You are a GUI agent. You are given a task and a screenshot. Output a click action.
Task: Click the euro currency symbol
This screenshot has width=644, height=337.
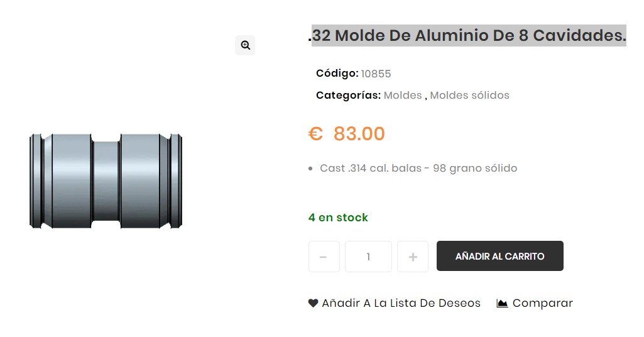pos(315,134)
